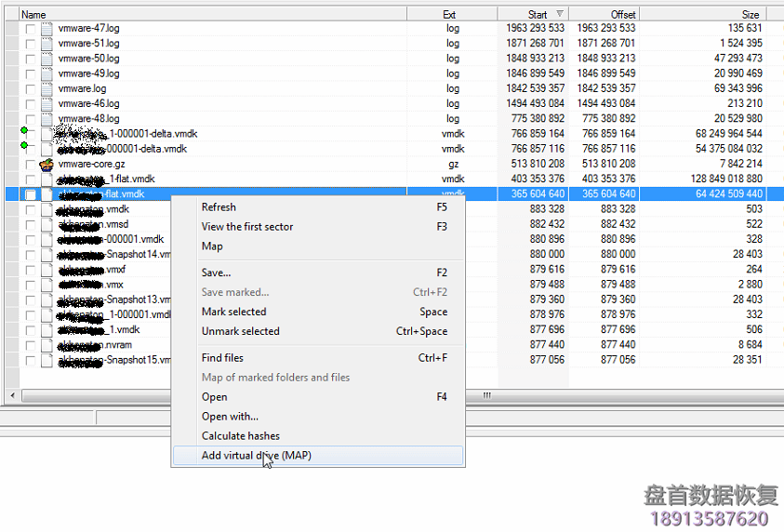Choose Find files from the menu
The width and height of the screenshot is (784, 532).
point(318,357)
